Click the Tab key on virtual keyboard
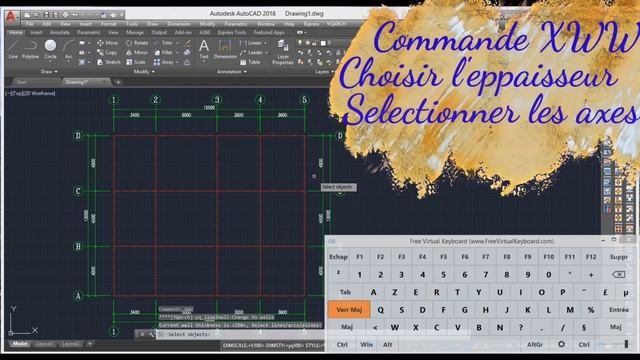The height and width of the screenshot is (360, 640). coord(345,292)
